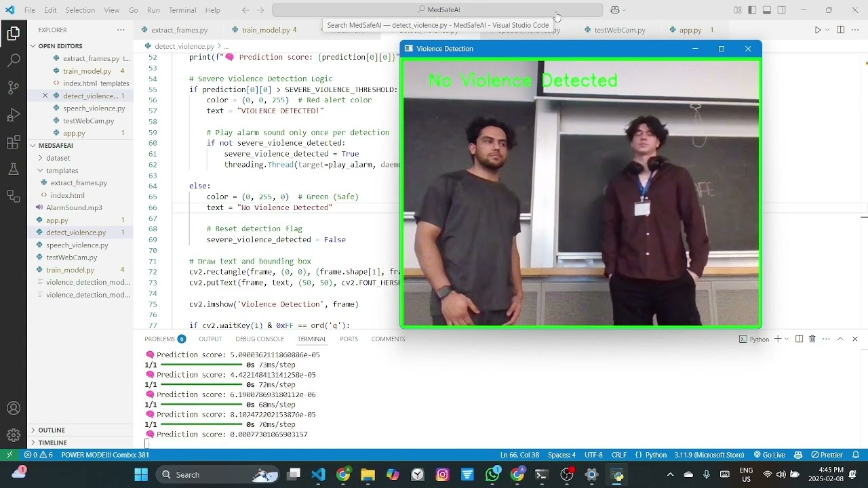Split the editor to the right
Viewport: 868px width, 488px height.
coord(841,30)
